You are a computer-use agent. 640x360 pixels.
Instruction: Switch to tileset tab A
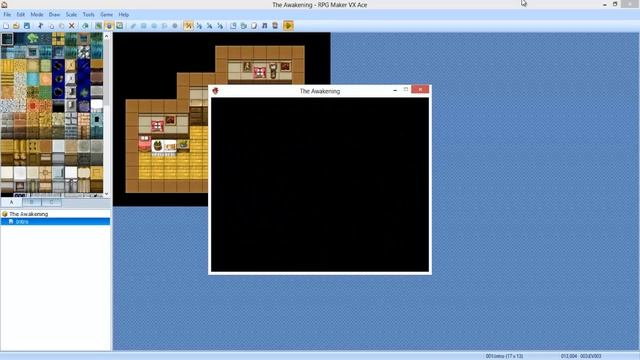tap(11, 202)
